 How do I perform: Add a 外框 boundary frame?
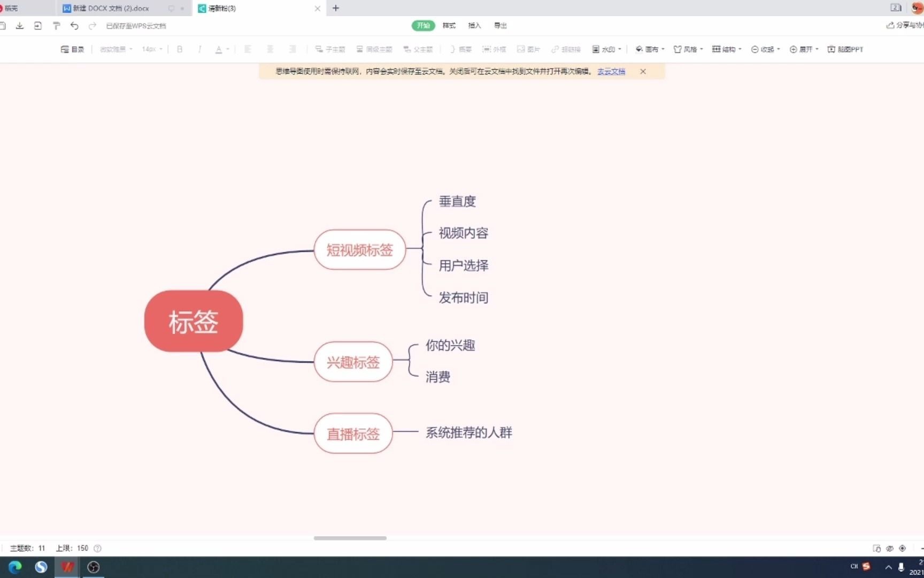[494, 49]
